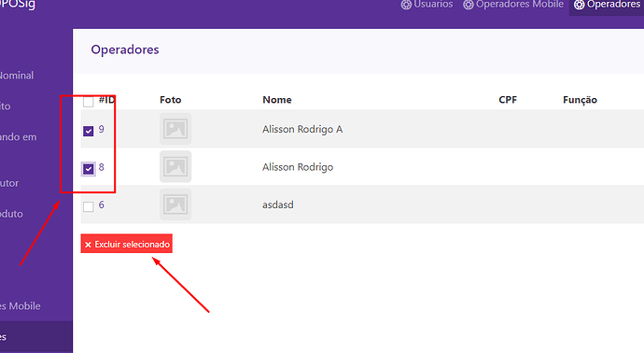Select the Operadores top tab

tap(607, 6)
